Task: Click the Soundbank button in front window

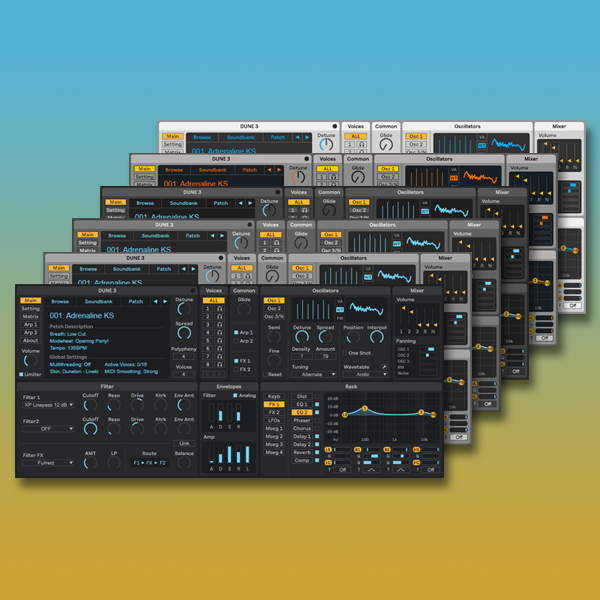Action: (98, 302)
